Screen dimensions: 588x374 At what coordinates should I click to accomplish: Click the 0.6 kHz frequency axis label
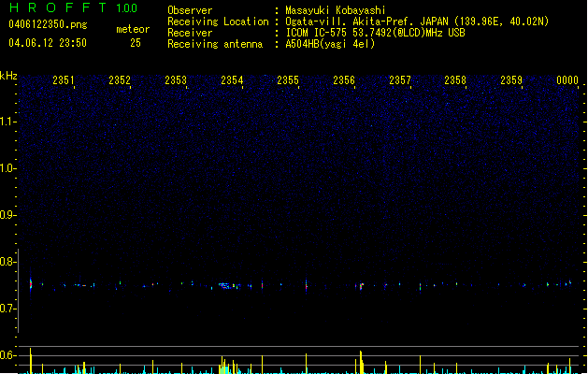pos(7,355)
